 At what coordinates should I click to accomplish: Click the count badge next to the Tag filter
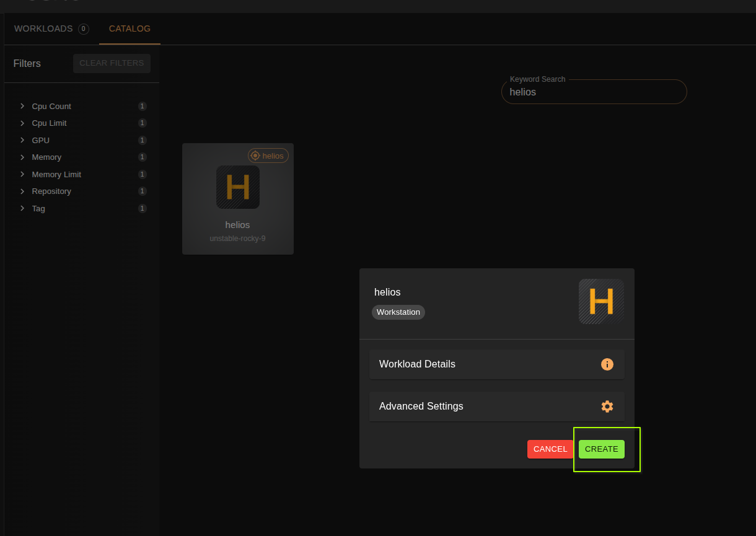pos(143,208)
